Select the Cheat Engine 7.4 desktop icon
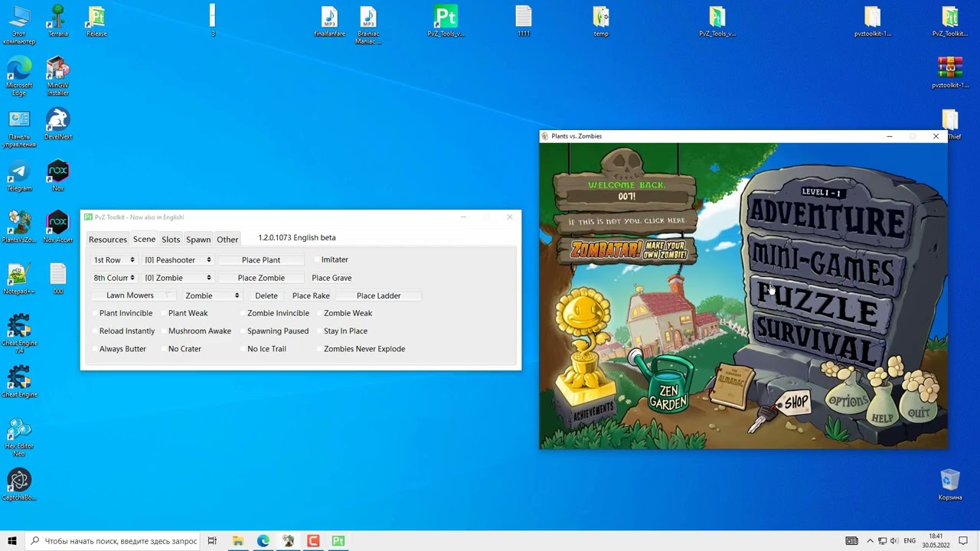 (19, 334)
